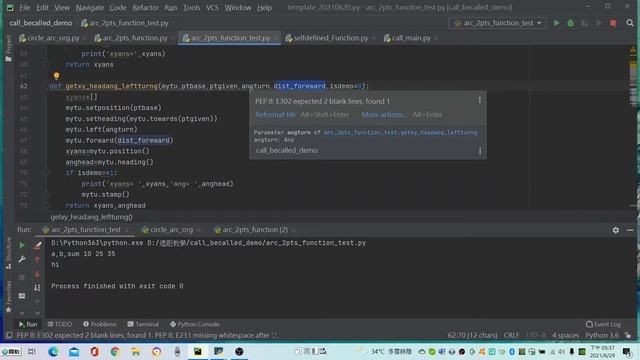Open the VCS menu
This screenshot has height=360, width=640.
click(212, 7)
